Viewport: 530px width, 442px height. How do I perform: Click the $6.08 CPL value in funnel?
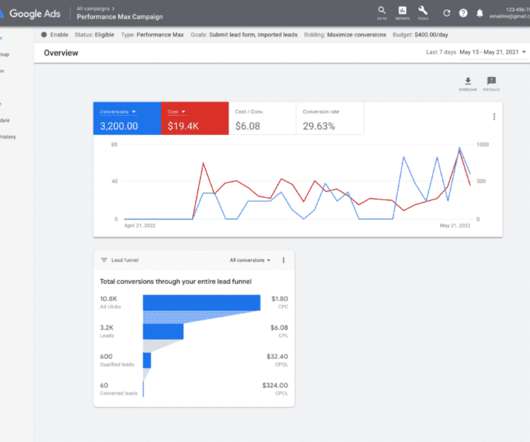[279, 327]
